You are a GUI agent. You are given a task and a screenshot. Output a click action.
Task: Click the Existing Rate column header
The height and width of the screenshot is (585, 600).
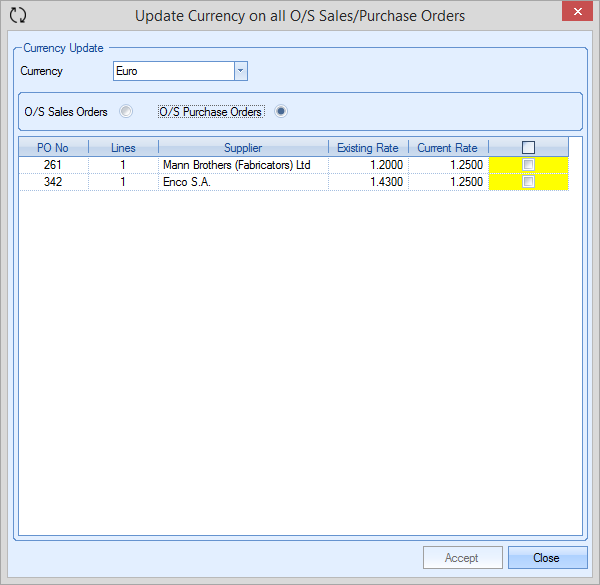coord(367,148)
